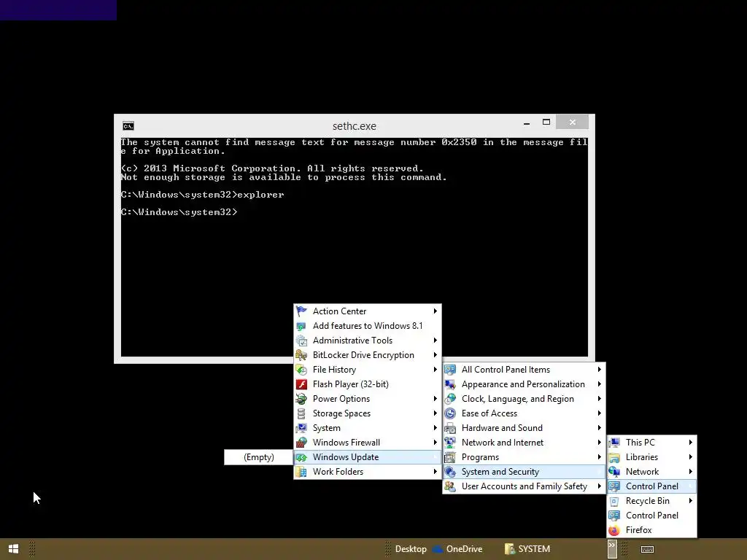Click the User Accounts and Family Safety icon
Viewport: 747px width, 560px height.
(449, 486)
